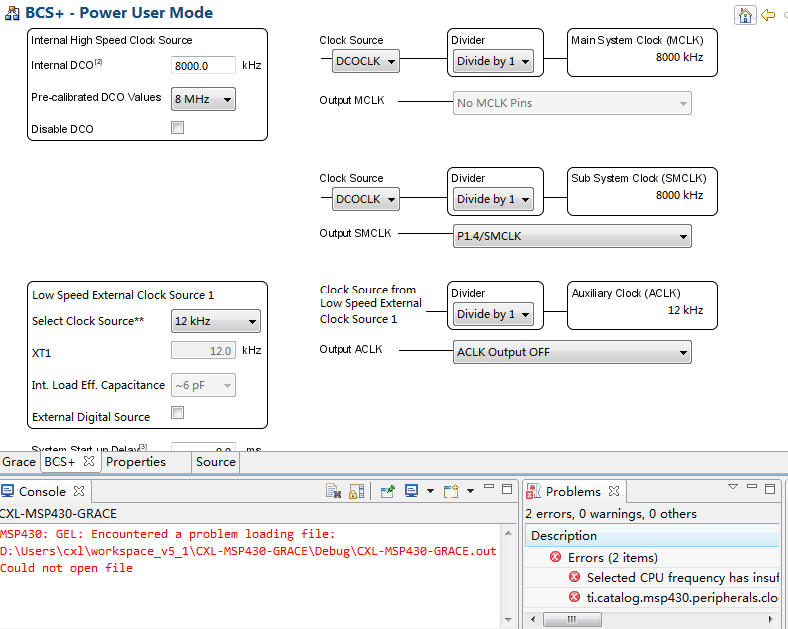Click the error icon for ti.catalog.msp430.peripherals
788x629 pixels.
click(574, 597)
